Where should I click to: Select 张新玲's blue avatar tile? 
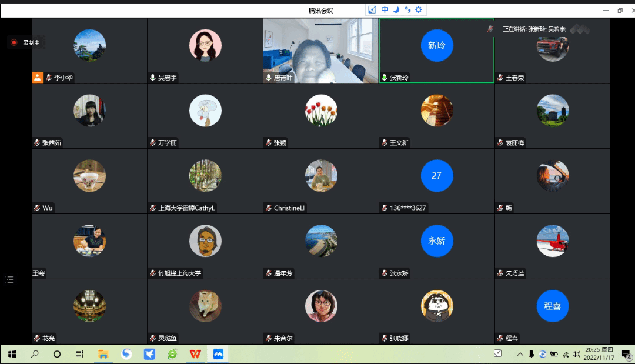pyautogui.click(x=437, y=45)
